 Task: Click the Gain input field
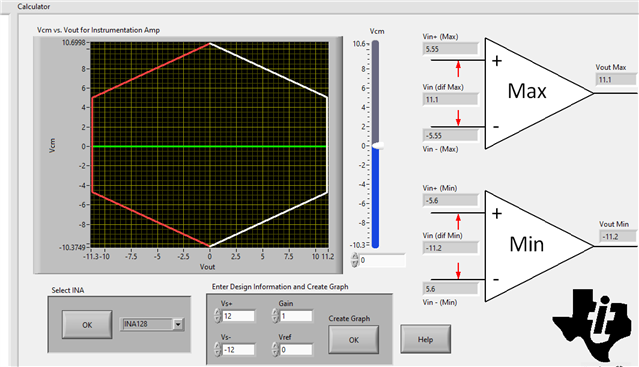point(296,316)
